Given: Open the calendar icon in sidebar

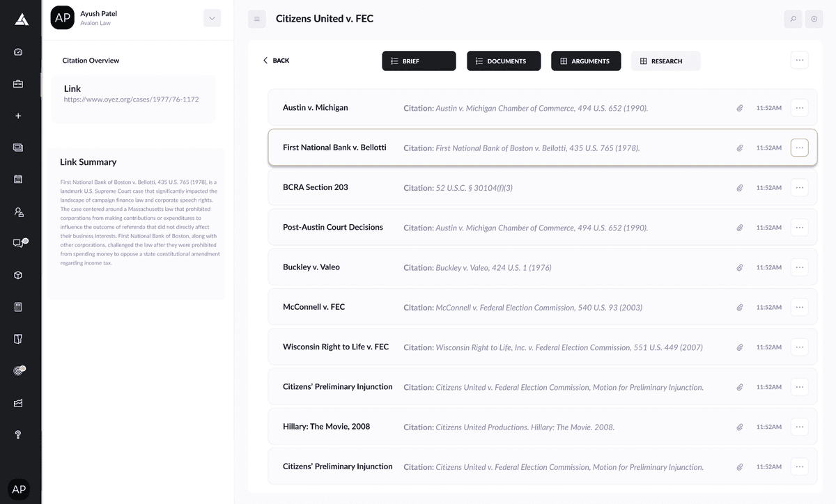Looking at the screenshot, I should point(18,180).
